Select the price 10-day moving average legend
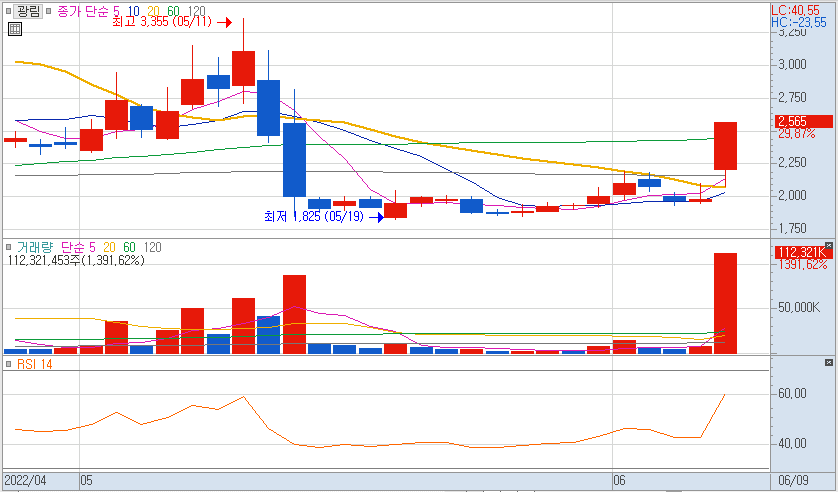This screenshot has height=492, width=838. click(x=134, y=11)
